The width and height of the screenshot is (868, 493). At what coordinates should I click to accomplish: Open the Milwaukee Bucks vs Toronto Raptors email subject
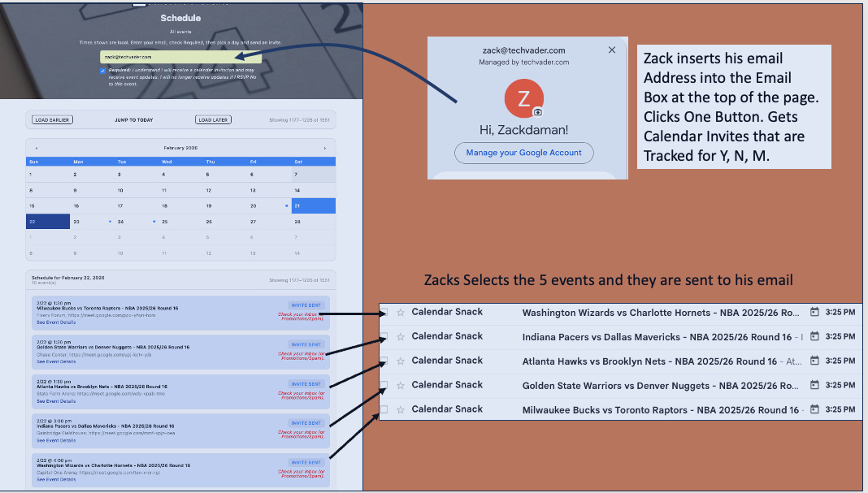[661, 410]
